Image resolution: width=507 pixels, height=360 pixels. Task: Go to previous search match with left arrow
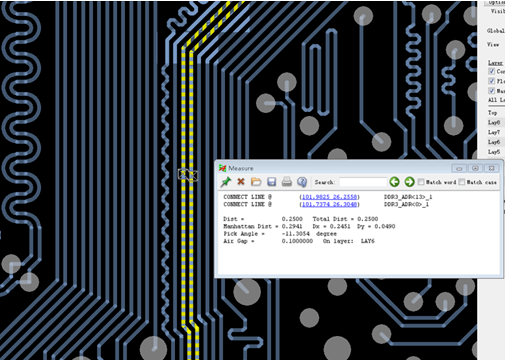(395, 182)
